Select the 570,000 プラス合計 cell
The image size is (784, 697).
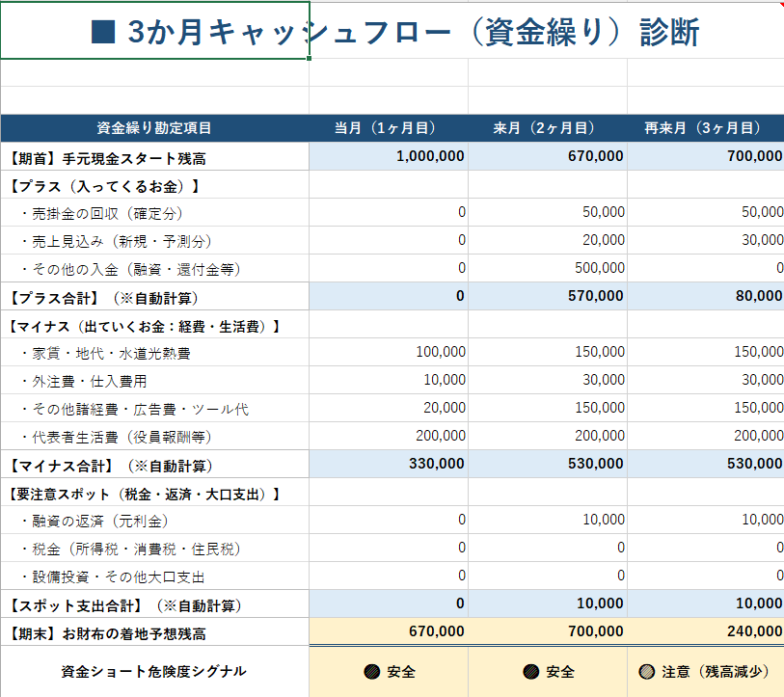click(548, 296)
